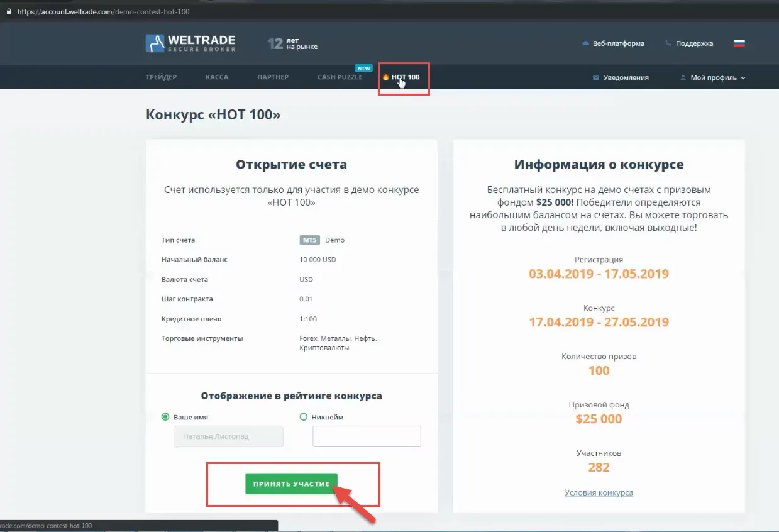Click the flame icon next to HOT 100
The width and height of the screenshot is (779, 532).
pos(386,77)
